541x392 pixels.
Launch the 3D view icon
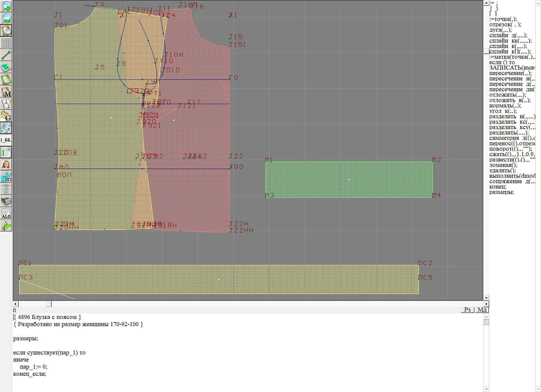click(6, 177)
